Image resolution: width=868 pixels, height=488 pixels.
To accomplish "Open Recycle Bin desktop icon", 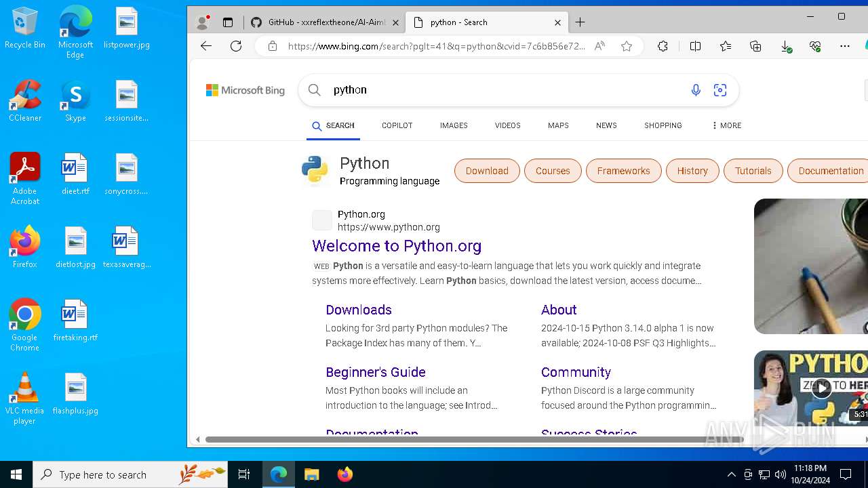I will [24, 28].
